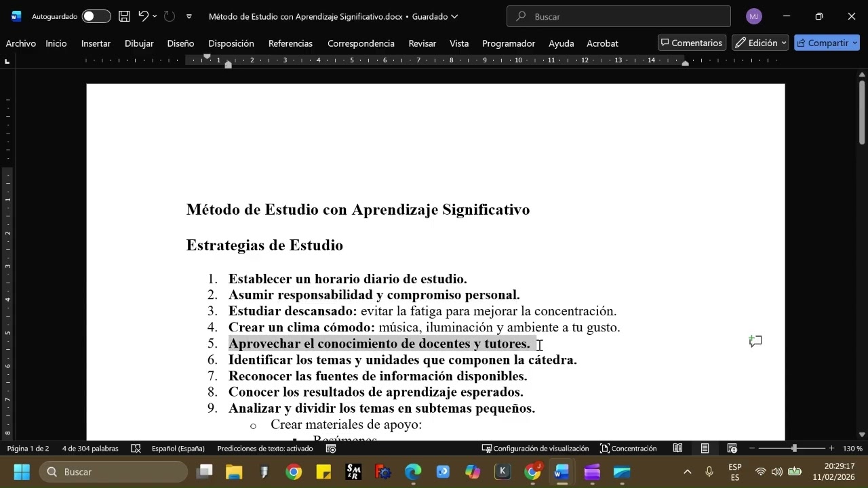868x488 pixels.
Task: Click the Save disk icon
Action: point(124,16)
